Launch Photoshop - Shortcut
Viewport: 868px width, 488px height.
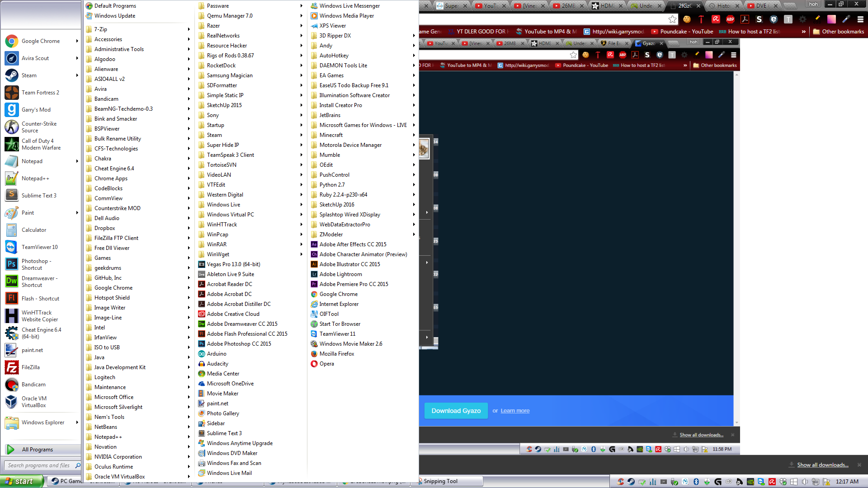coord(40,264)
